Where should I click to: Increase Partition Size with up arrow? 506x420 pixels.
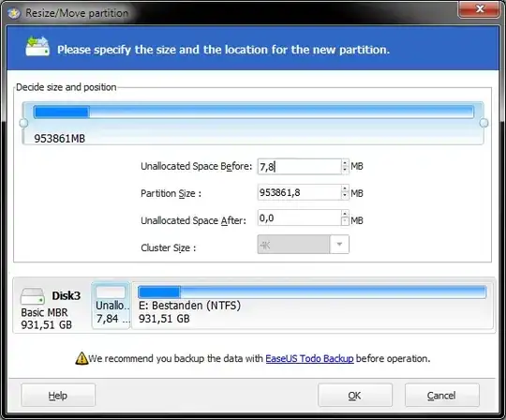(x=345, y=189)
